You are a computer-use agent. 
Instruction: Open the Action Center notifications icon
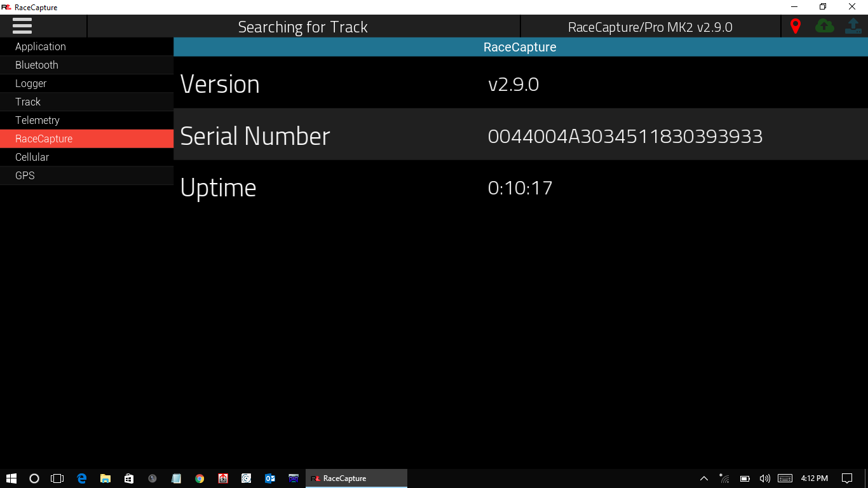[x=847, y=478]
